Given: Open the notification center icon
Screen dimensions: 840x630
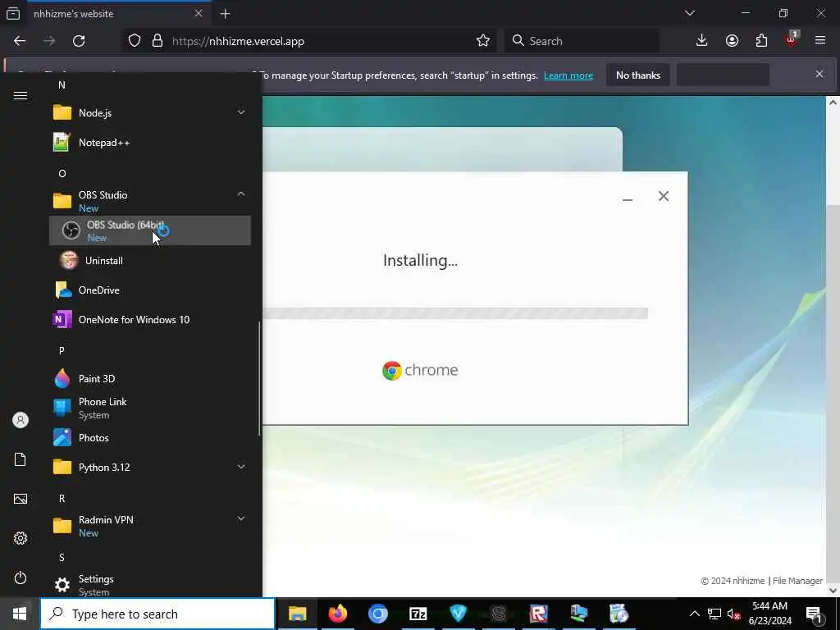Looking at the screenshot, I should click(x=814, y=614).
